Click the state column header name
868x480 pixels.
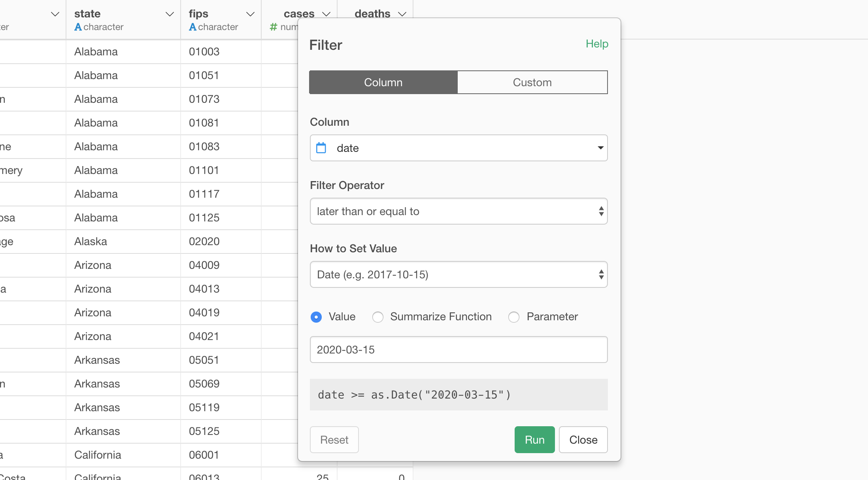click(87, 13)
